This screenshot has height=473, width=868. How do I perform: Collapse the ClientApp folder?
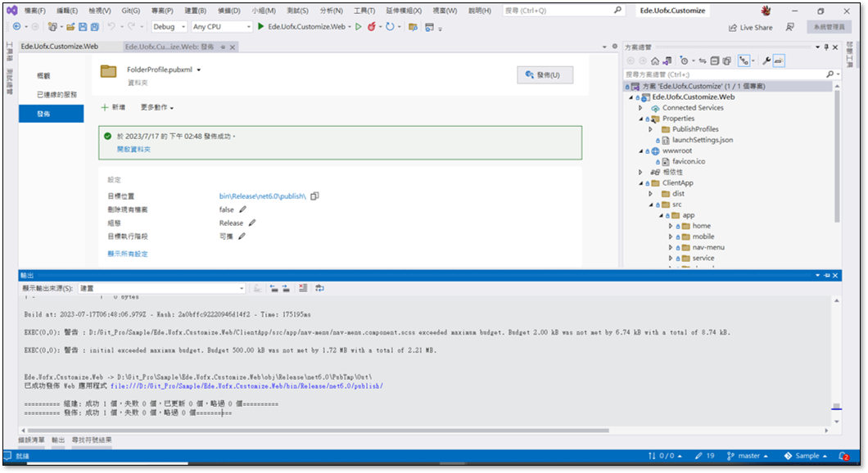click(x=640, y=183)
